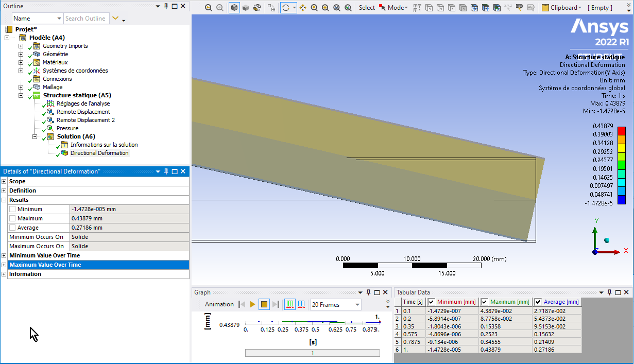Toggle the Average [mm] column checkbox
The height and width of the screenshot is (364, 634).
click(x=538, y=302)
